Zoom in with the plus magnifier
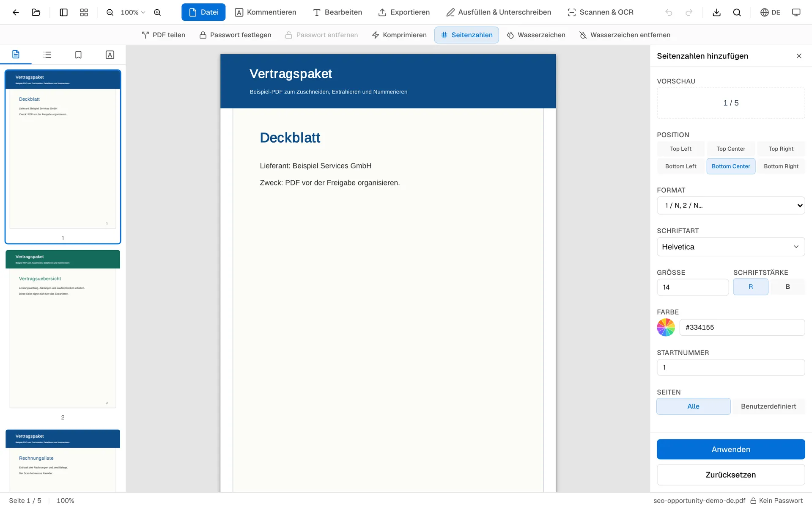 [157, 12]
